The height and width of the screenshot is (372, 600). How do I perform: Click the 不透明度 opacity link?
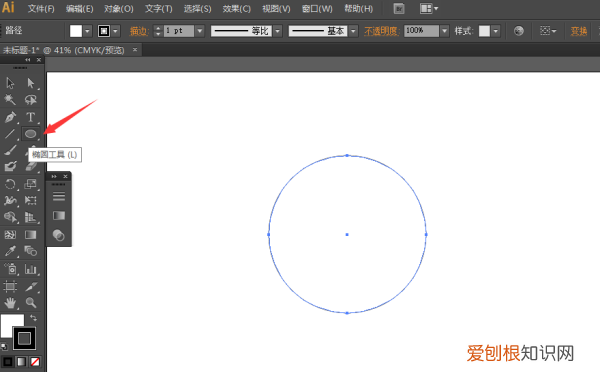pyautogui.click(x=382, y=31)
